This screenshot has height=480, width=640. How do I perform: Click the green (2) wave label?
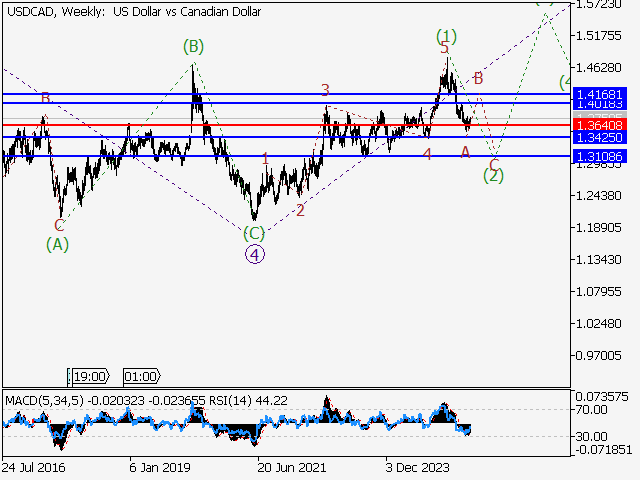[493, 175]
